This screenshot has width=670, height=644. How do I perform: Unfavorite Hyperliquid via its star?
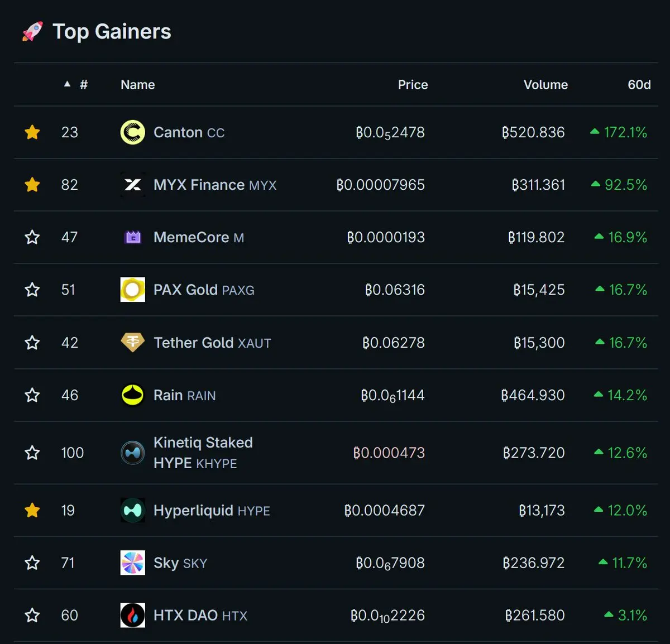tap(32, 510)
